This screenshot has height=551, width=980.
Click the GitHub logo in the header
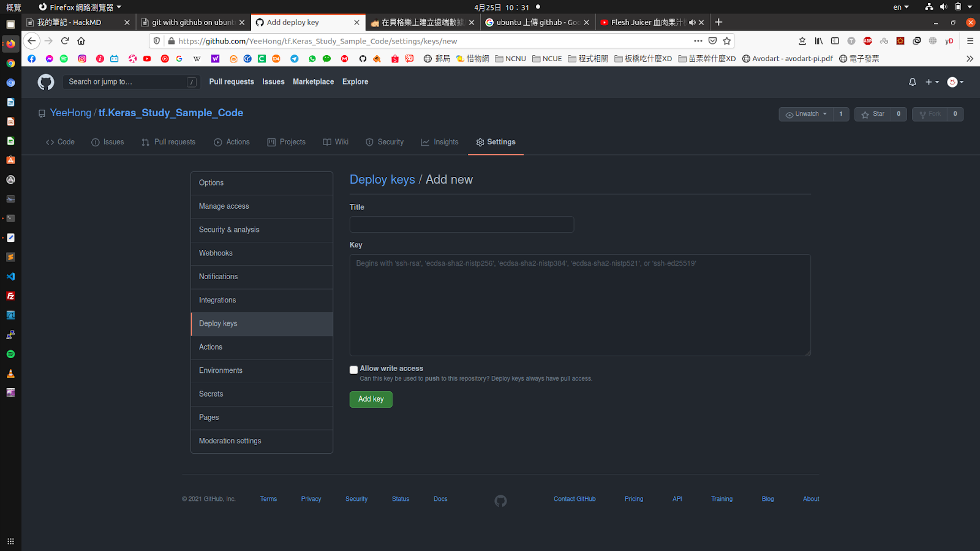46,82
